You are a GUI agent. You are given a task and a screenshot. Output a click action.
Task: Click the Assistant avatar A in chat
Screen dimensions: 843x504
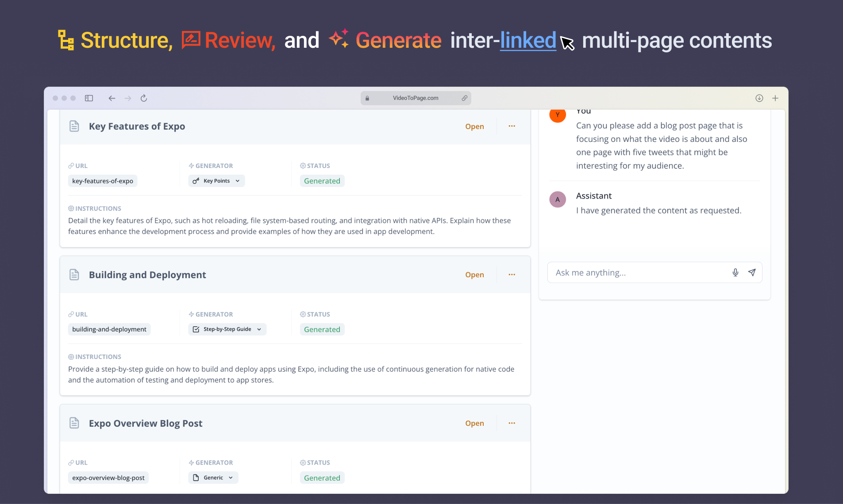(x=558, y=199)
